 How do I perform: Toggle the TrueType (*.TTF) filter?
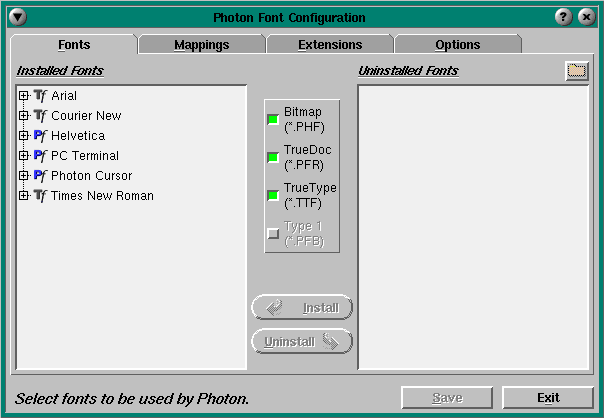(x=273, y=195)
